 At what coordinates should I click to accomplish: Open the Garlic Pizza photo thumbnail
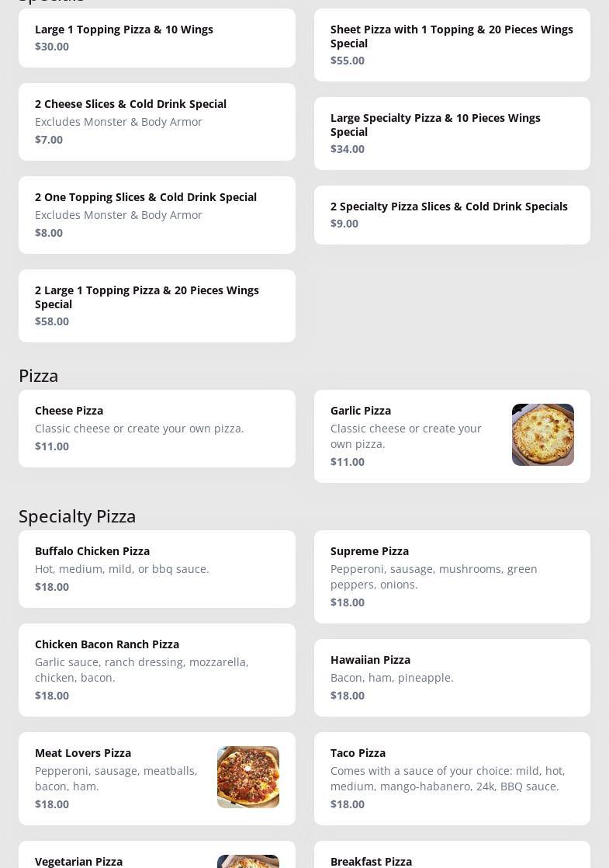click(x=542, y=435)
